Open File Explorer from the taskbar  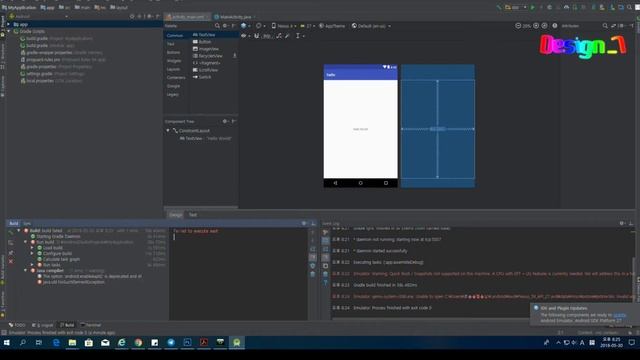tap(72, 342)
